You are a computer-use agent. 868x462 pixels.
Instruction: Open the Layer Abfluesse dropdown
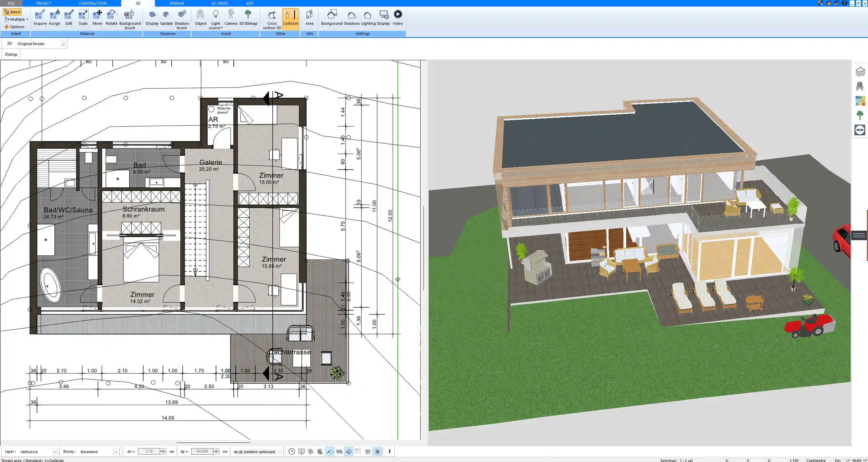pos(55,452)
